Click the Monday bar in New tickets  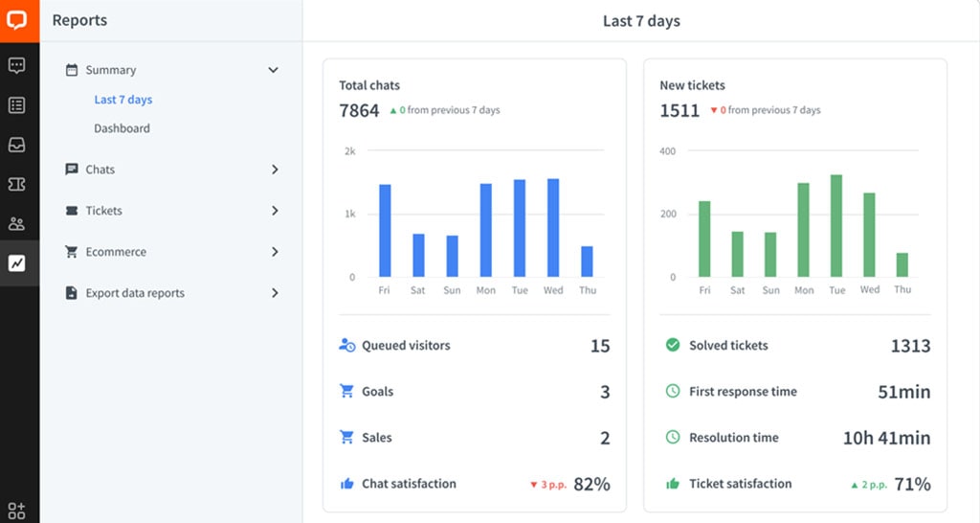[803, 230]
